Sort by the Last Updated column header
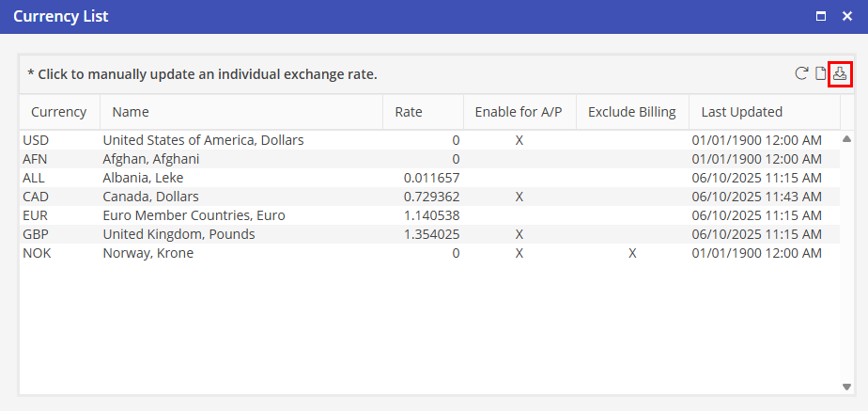The width and height of the screenshot is (868, 411). (x=742, y=112)
